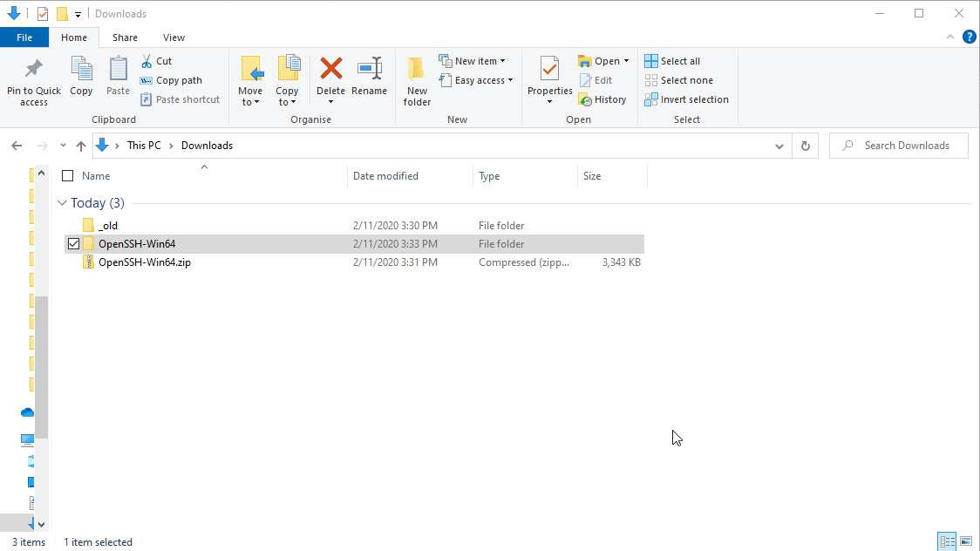Cut the selected item

click(156, 61)
